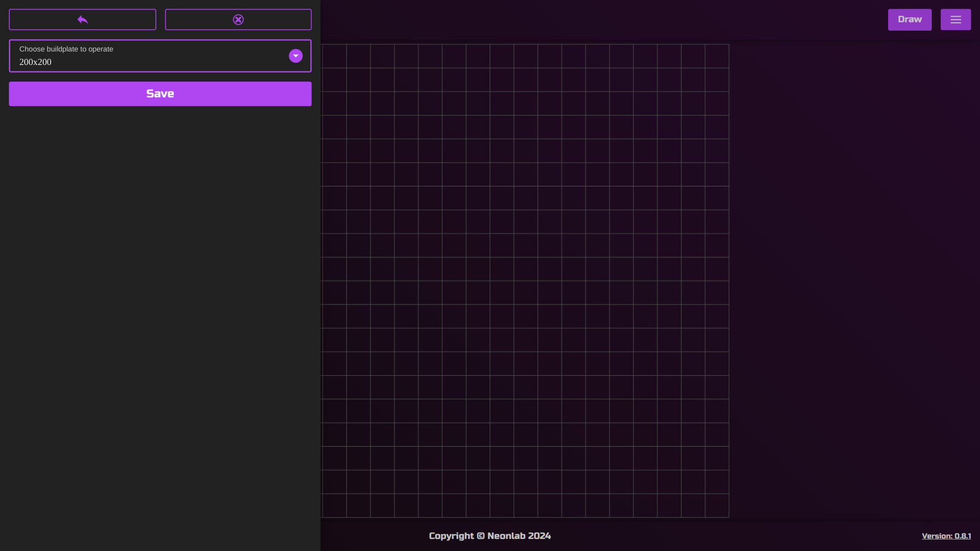Click the Draw button in the header

pos(909,19)
